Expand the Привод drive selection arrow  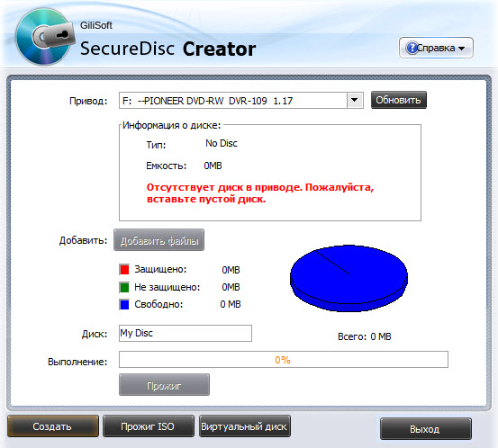(355, 100)
